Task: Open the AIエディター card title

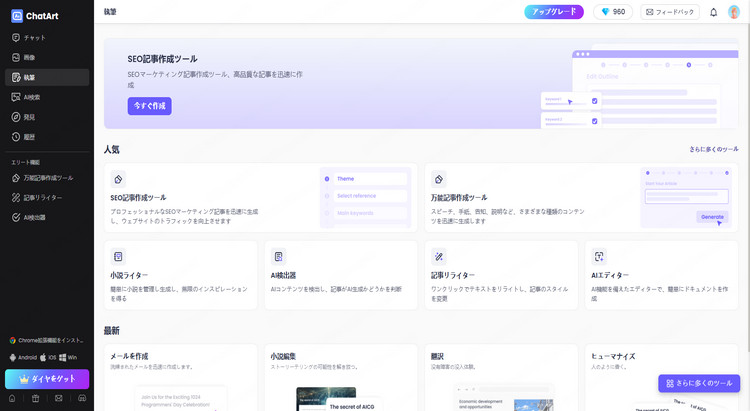Action: coord(610,276)
